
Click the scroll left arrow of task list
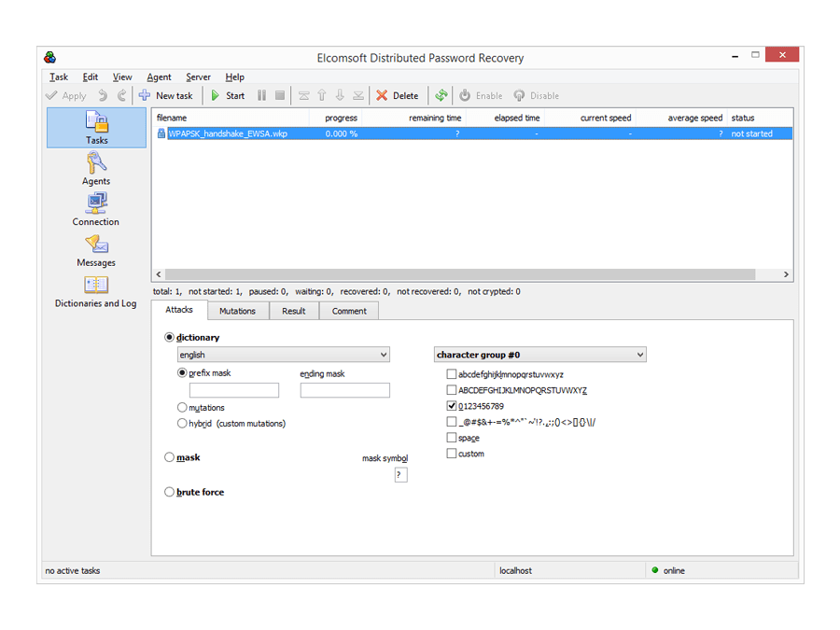pos(159,274)
